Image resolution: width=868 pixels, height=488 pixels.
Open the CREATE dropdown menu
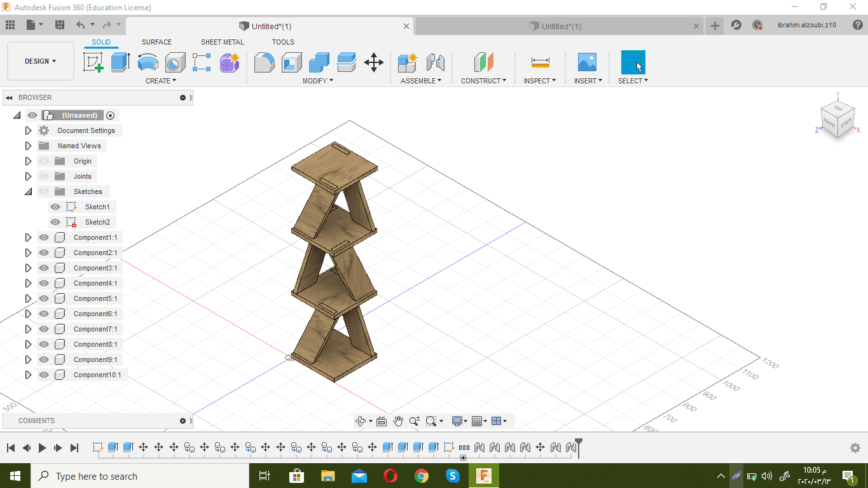[161, 81]
